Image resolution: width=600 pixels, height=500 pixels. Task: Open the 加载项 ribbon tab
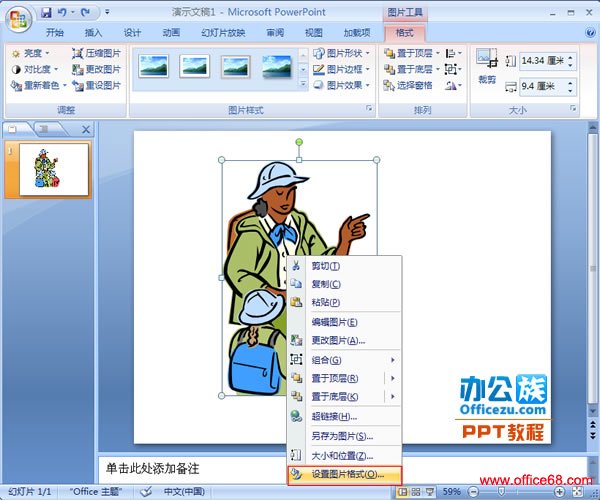357,33
